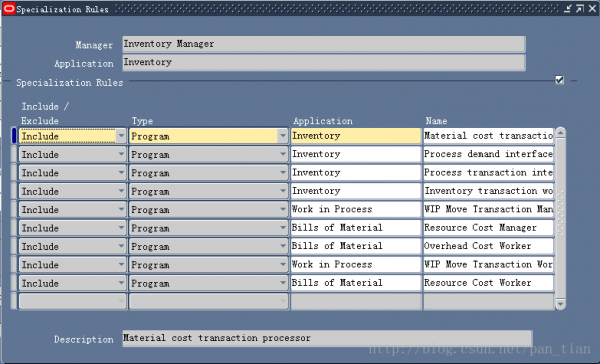
Task: Toggle the Specialization Rules checkbox
Action: tap(559, 80)
